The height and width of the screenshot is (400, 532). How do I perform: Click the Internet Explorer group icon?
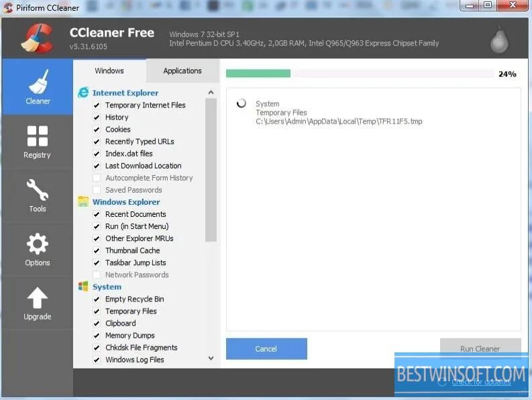pyautogui.click(x=83, y=93)
